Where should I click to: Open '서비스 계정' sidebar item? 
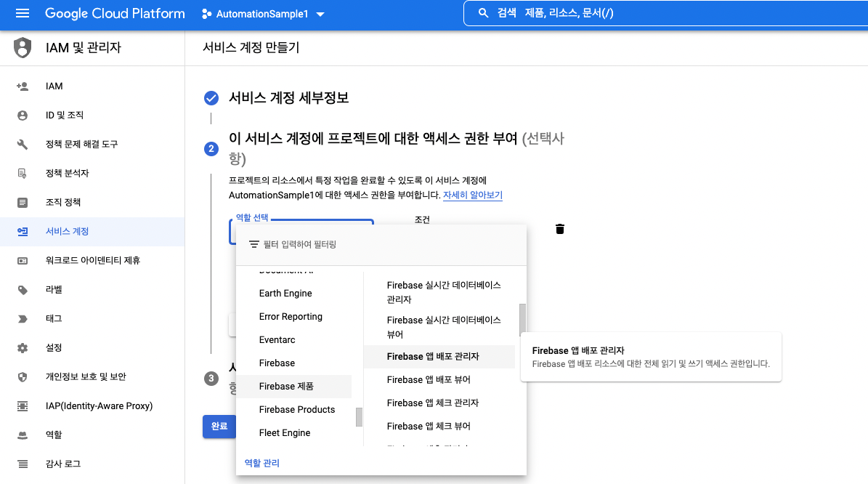click(92, 232)
